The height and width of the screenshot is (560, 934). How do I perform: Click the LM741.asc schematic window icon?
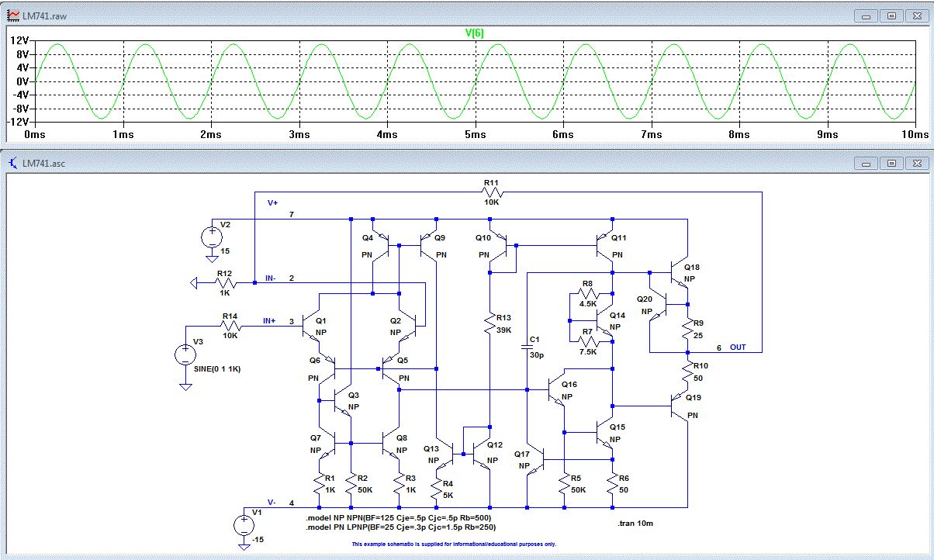[13, 164]
